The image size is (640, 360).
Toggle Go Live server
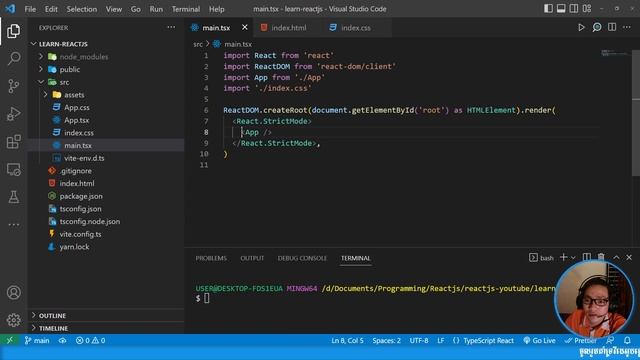coord(539,340)
